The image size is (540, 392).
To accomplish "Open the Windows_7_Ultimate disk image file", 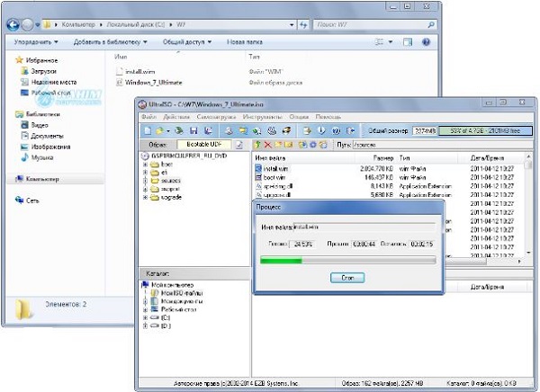I will [155, 82].
